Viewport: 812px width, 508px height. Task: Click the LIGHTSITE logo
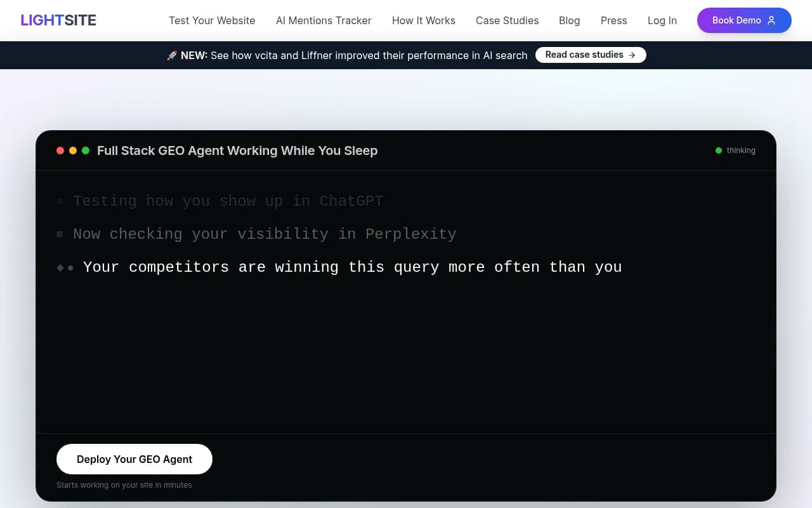pyautogui.click(x=58, y=20)
